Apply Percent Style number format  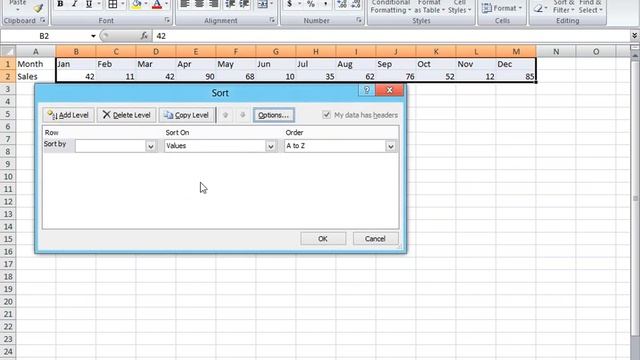click(311, 4)
